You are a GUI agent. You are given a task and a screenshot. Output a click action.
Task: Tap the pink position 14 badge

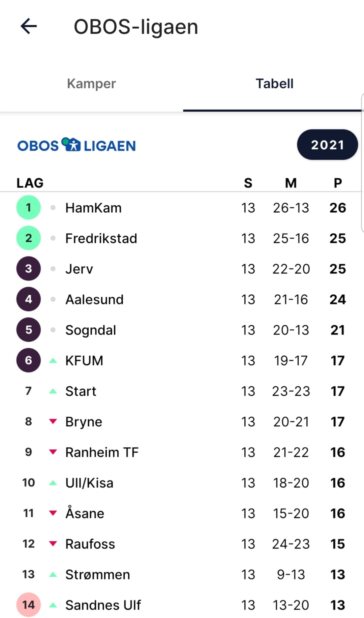pos(29,605)
